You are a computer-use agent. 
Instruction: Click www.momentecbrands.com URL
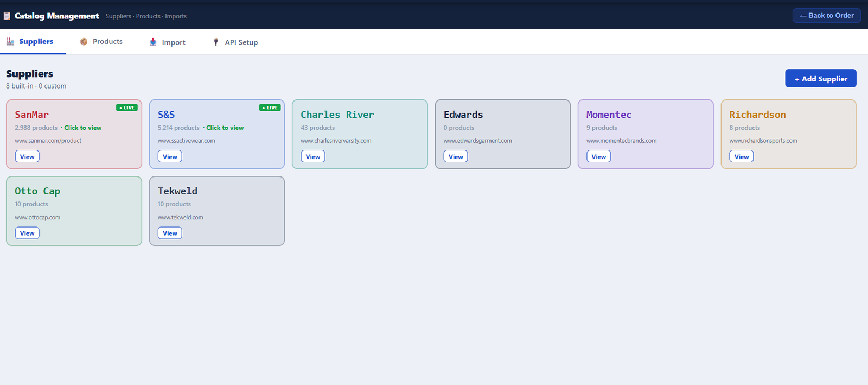click(621, 141)
